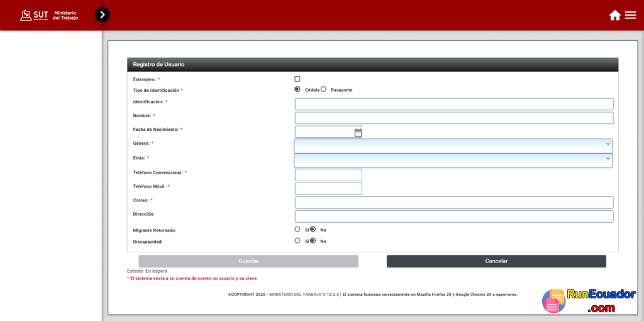
Task: Click the red email notice text
Action: pyautogui.click(x=192, y=279)
